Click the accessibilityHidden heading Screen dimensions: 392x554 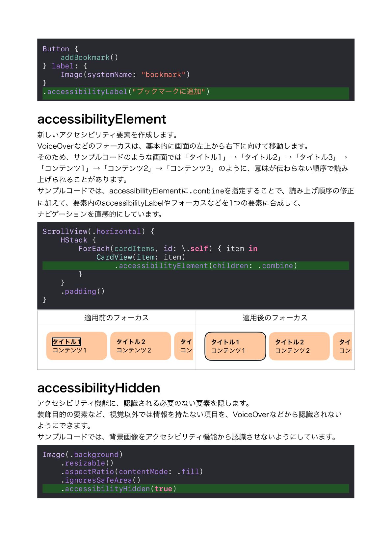(x=99, y=388)
